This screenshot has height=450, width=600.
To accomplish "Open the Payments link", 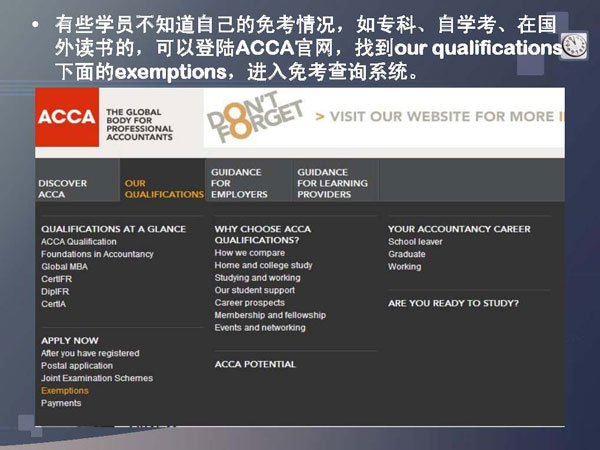I will click(x=61, y=403).
